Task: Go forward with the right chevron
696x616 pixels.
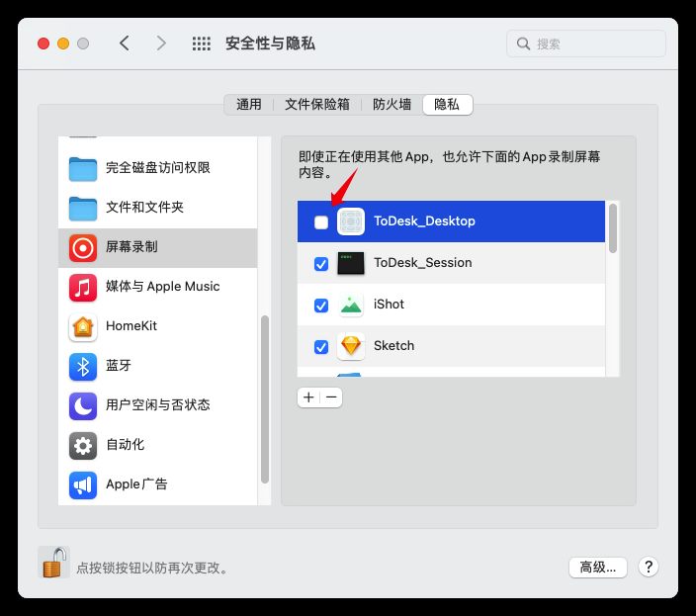Action: coord(161,44)
